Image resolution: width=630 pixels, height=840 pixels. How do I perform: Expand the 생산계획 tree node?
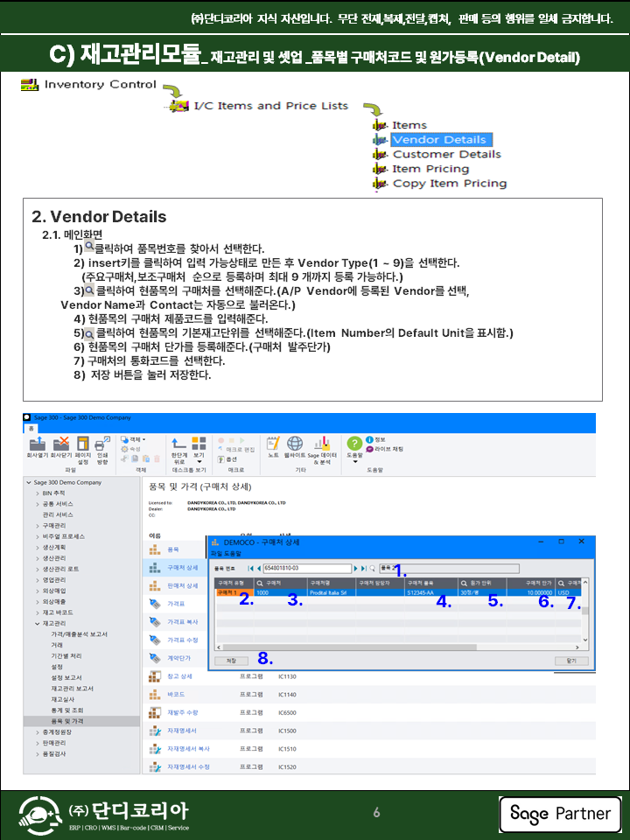tap(38, 548)
